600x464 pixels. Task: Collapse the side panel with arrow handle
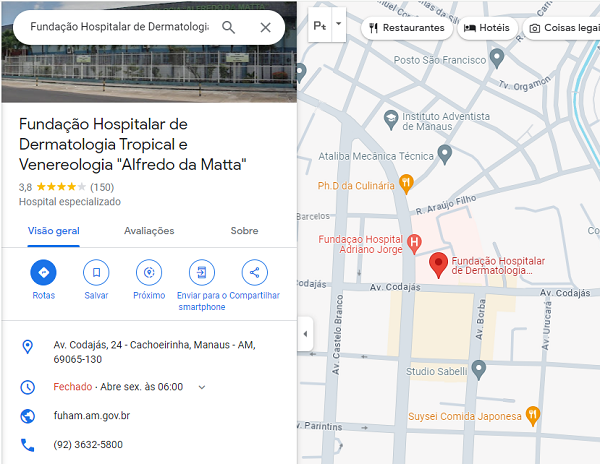[x=305, y=334]
